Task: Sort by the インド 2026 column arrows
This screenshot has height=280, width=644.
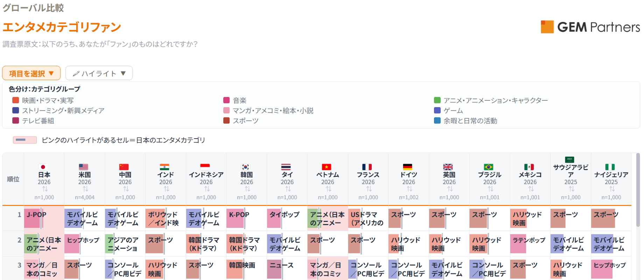Action: pyautogui.click(x=166, y=189)
